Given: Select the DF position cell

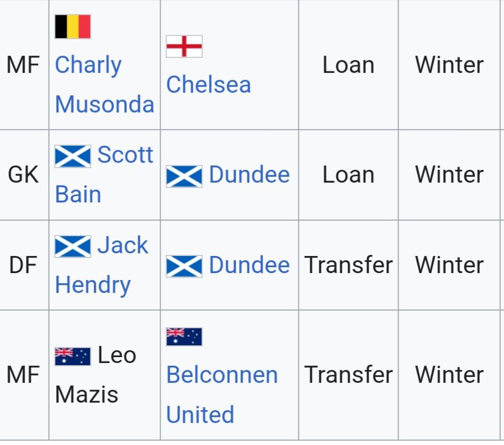Looking at the screenshot, I should pos(24,265).
